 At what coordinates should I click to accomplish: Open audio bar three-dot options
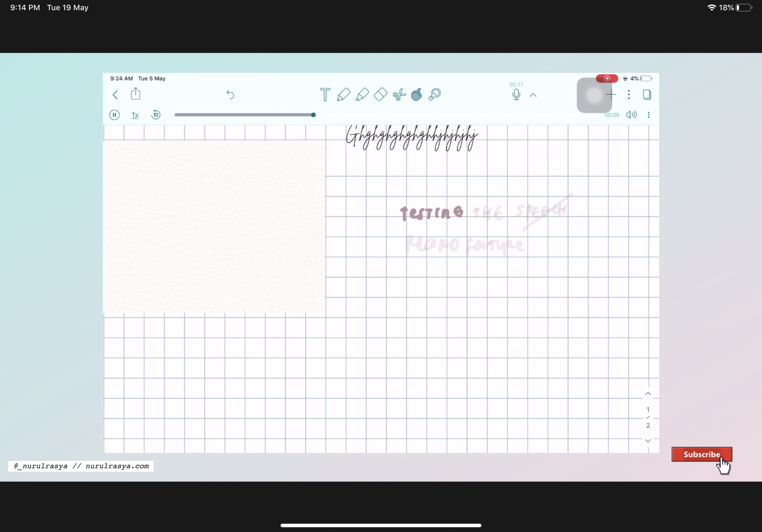tap(649, 115)
